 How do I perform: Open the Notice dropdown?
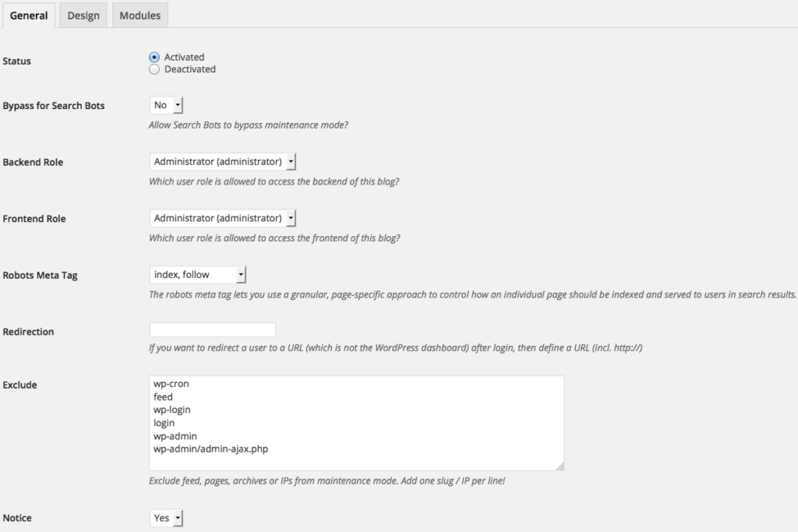coord(167,518)
